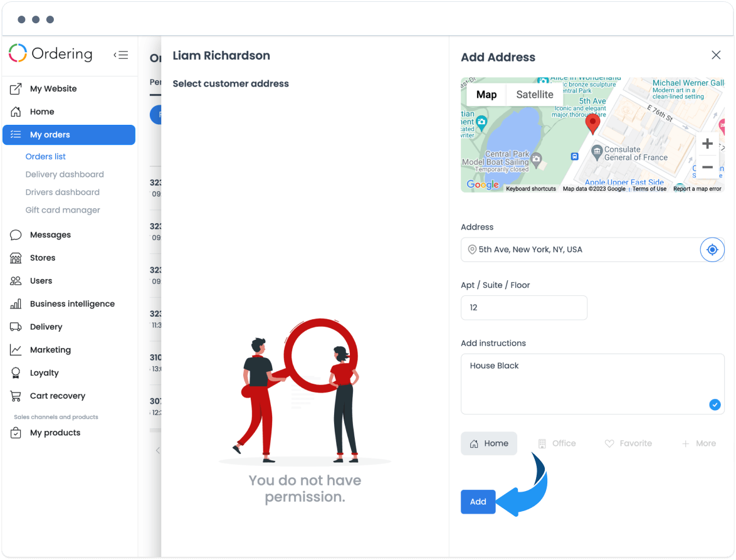Open Gift card manager submenu
The width and height of the screenshot is (736, 560).
pos(63,210)
